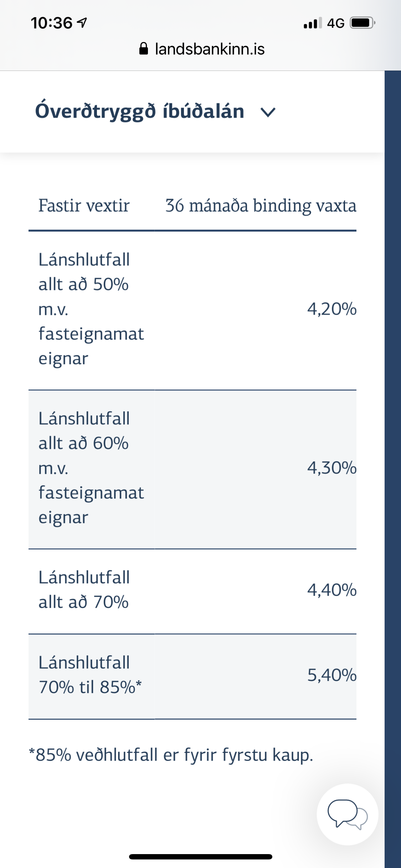The image size is (401, 868).
Task: Tap the cellular signal bars icon
Action: 313,23
